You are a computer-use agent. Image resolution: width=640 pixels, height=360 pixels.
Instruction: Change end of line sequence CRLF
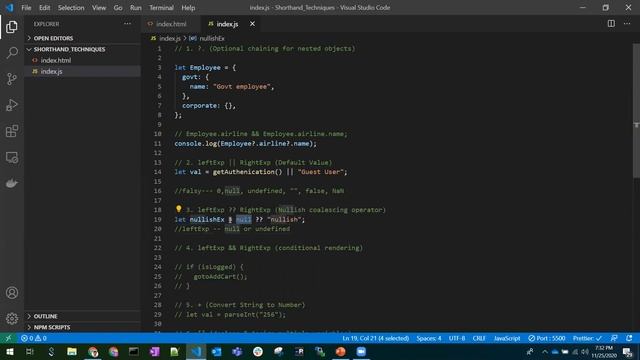coord(479,338)
